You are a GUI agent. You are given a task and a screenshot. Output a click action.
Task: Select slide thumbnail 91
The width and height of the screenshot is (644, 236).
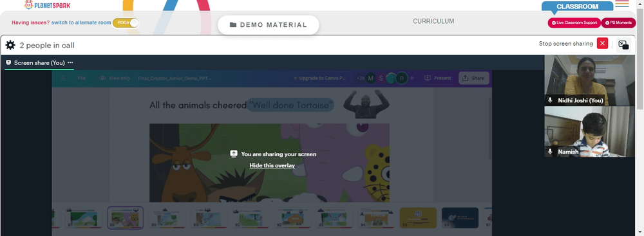coord(251,217)
